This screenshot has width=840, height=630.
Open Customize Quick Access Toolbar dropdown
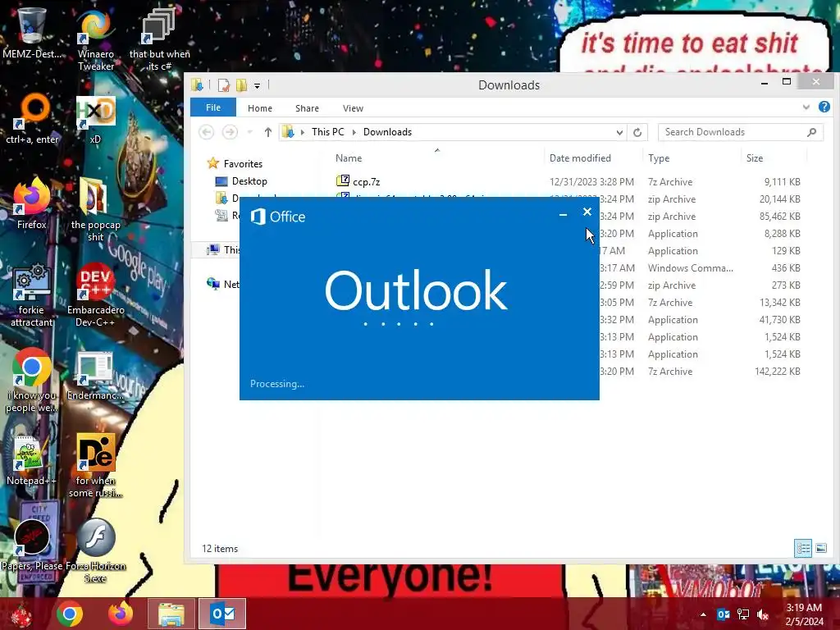coord(257,85)
